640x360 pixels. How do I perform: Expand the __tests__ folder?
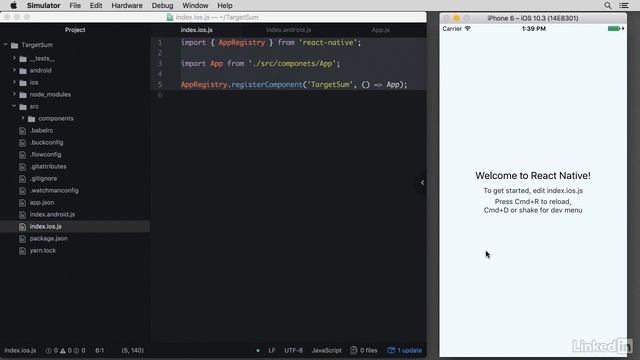(14, 58)
